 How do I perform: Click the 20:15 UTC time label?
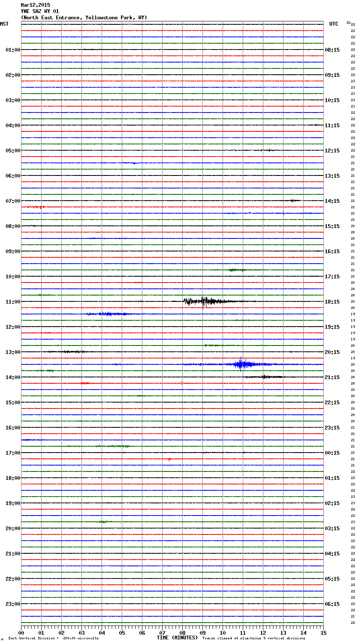click(332, 352)
